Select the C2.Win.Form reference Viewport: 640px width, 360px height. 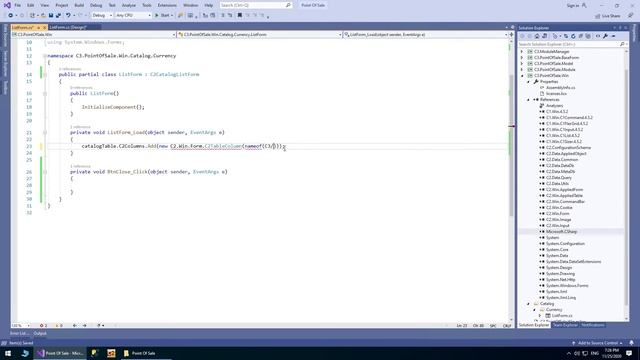558,213
